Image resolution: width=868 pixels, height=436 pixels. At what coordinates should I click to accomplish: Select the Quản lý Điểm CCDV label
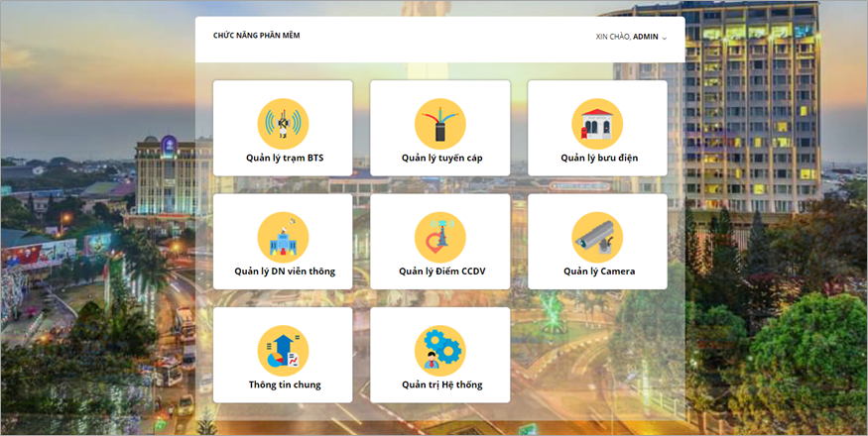pos(441,272)
